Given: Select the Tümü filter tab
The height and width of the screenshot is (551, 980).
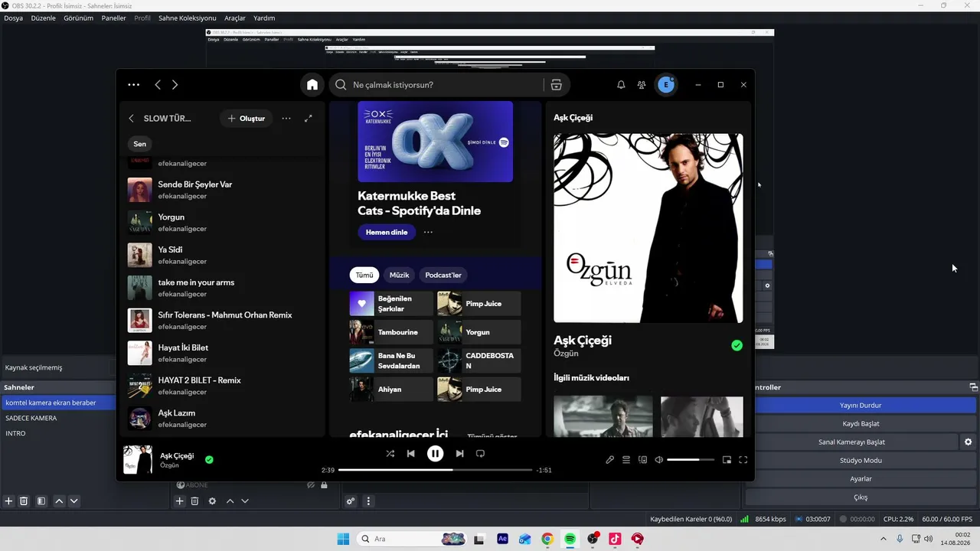Looking at the screenshot, I should point(364,275).
